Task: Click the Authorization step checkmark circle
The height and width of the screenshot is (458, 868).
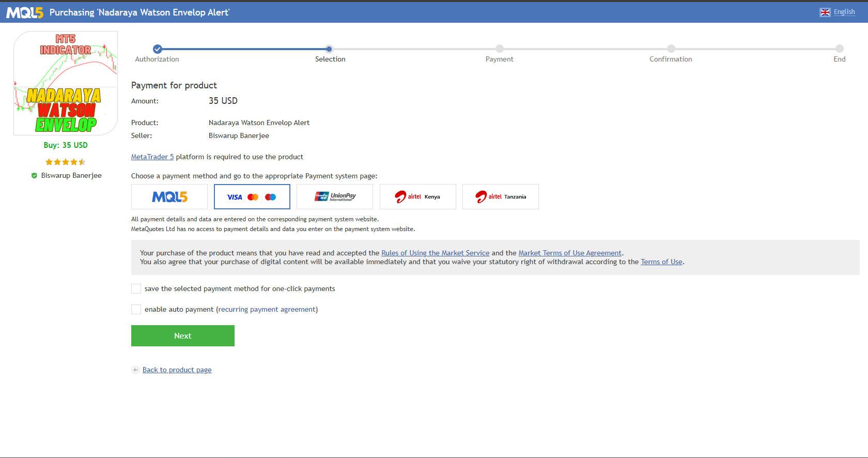Action: [158, 49]
